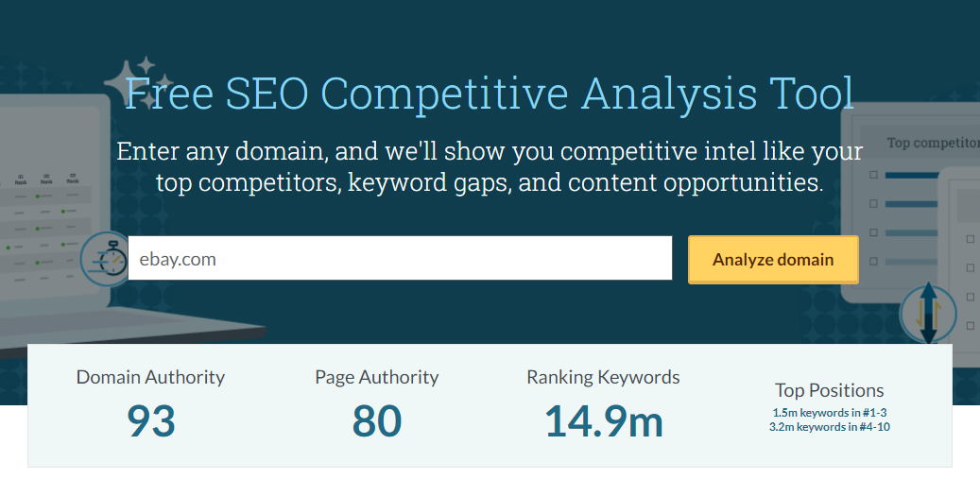Click the Free SEO Competitive Analysis Tool title
Image resolution: width=980 pixels, height=496 pixels.
pos(490,94)
